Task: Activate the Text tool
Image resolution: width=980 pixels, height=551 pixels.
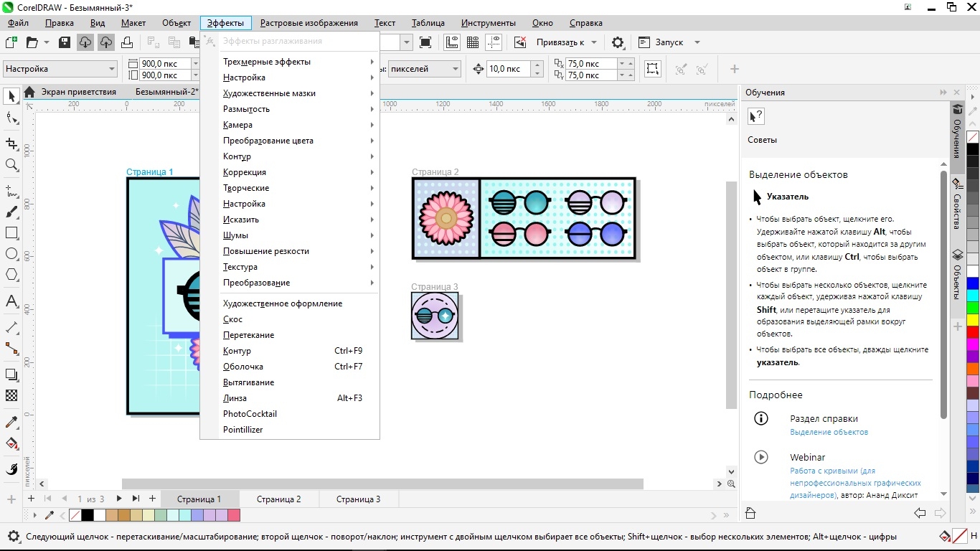Action: click(11, 301)
